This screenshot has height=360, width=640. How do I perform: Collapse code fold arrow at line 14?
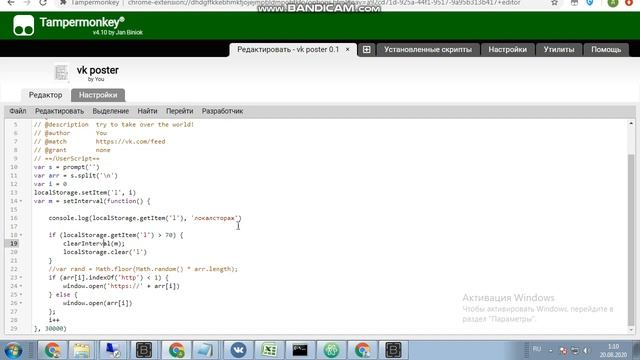(x=21, y=201)
